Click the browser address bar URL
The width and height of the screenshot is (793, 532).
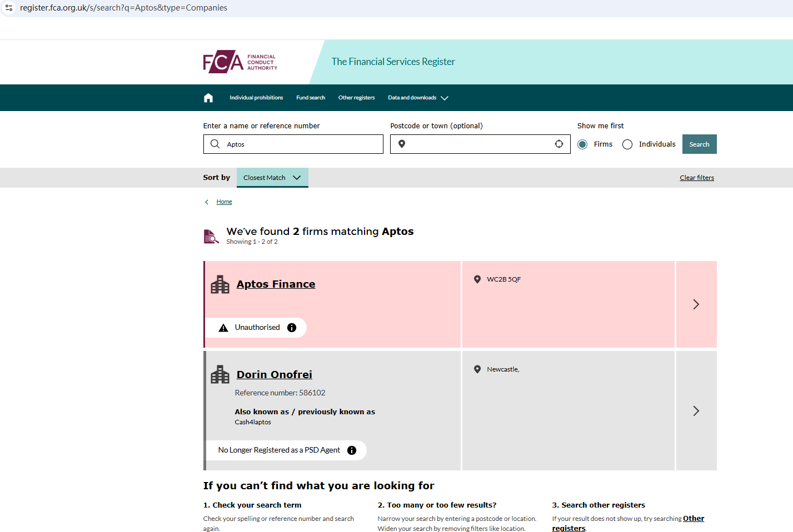coord(123,8)
